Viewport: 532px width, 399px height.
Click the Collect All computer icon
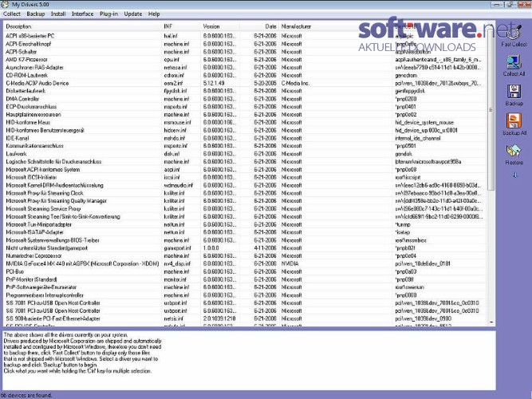514,61
